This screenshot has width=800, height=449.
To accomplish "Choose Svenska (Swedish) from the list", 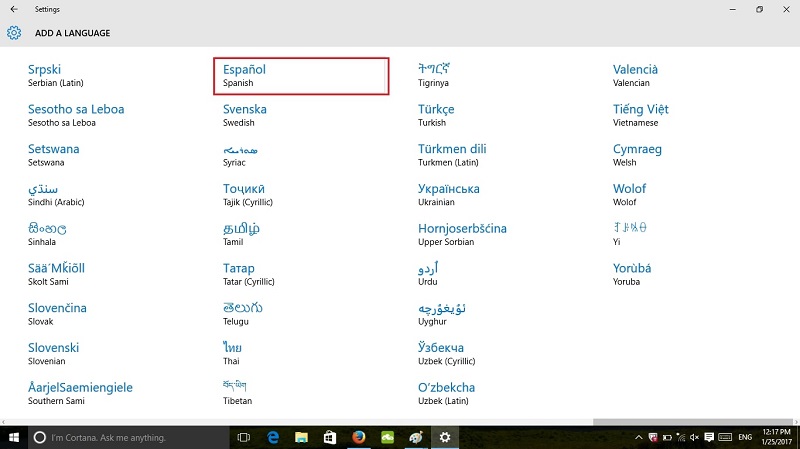I will click(245, 115).
